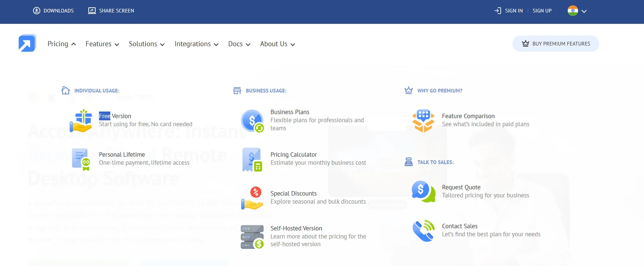Click 'Estimate your monthly business cost'
Screen dimensions: 644x266
coord(318,163)
